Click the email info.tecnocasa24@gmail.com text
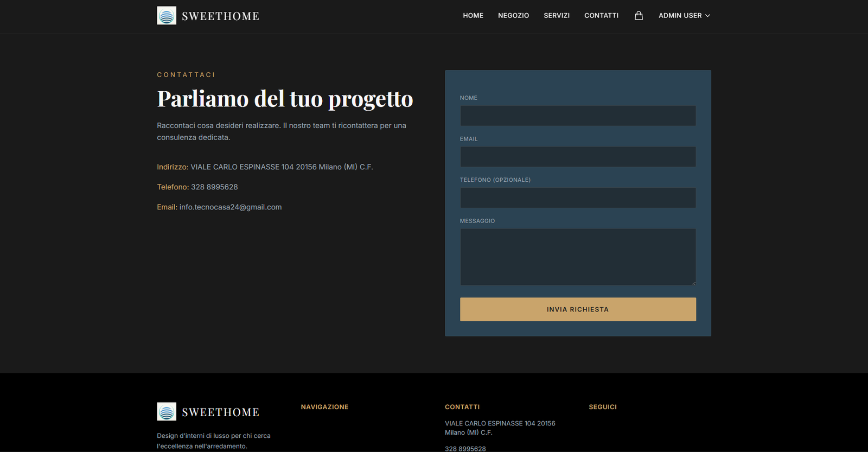 coord(231,207)
